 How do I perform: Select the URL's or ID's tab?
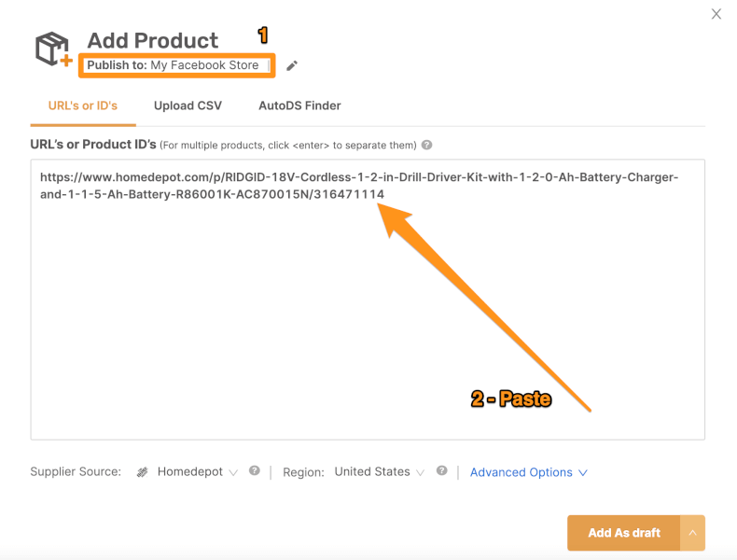[83, 105]
